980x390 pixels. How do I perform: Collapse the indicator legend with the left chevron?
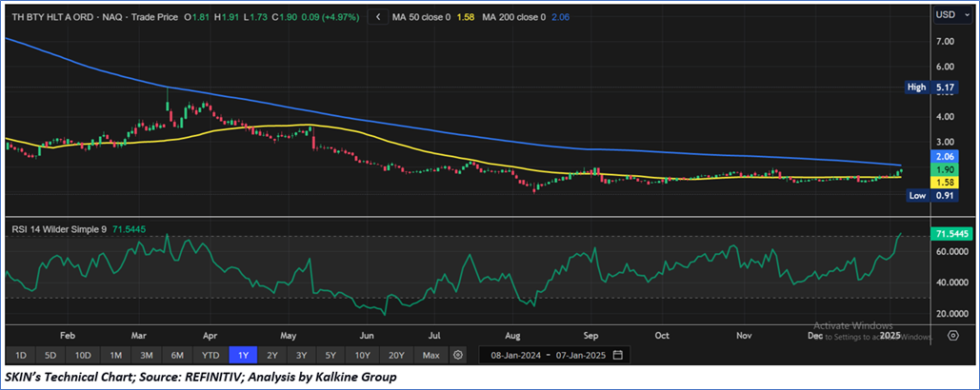tap(378, 16)
